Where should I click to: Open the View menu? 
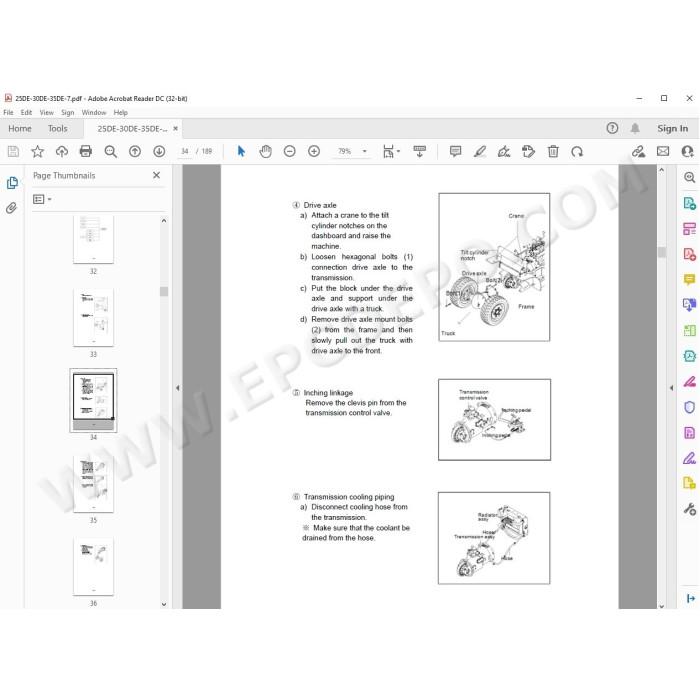click(46, 112)
